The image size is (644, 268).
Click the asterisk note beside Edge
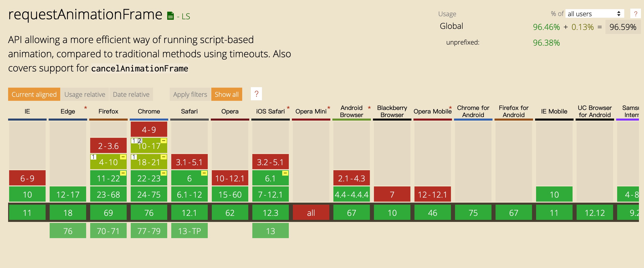[x=86, y=108]
